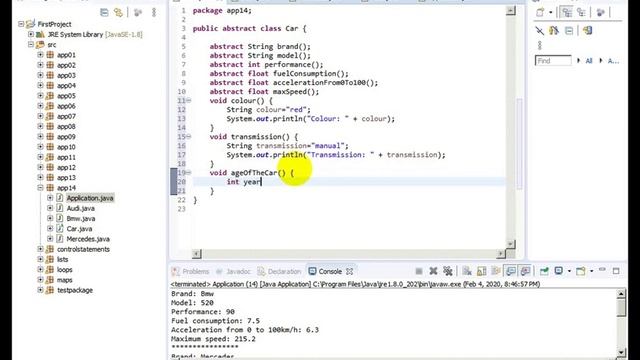The image size is (640, 360).
Task: Click New Task icon in right panel
Action: [x=540, y=13]
